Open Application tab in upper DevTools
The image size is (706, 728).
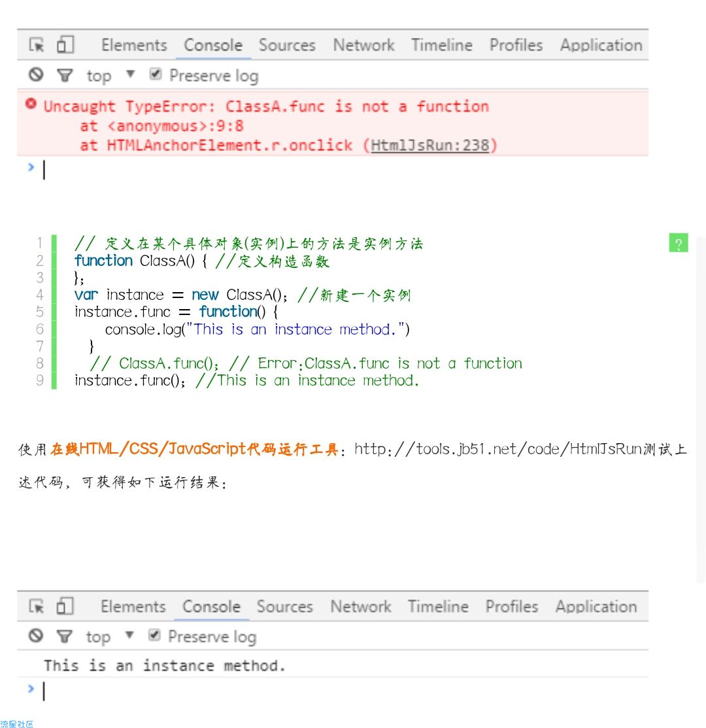pos(601,45)
